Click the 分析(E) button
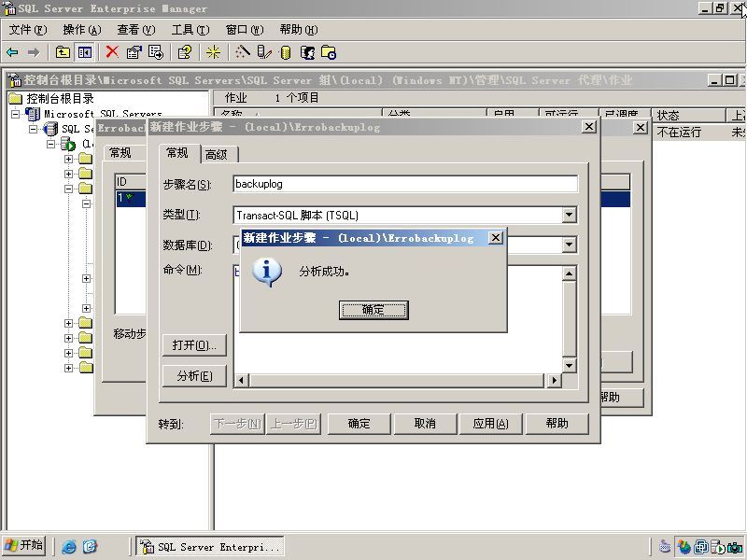The width and height of the screenshot is (747, 560). click(x=194, y=376)
